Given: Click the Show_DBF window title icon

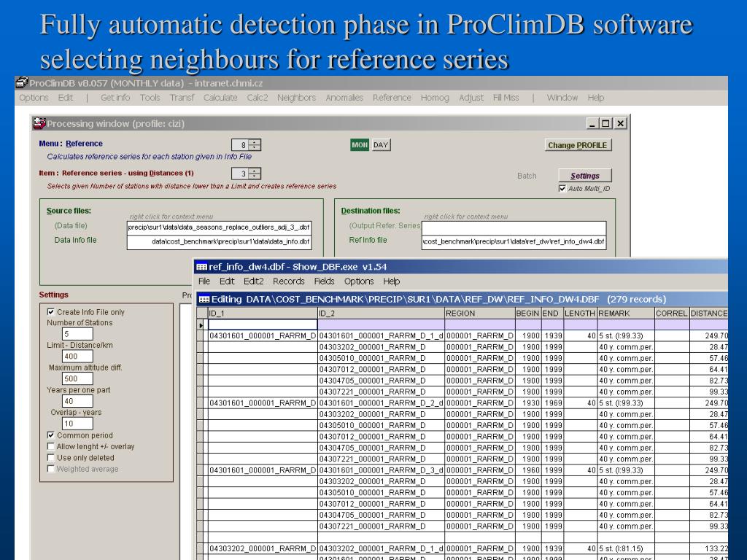Looking at the screenshot, I should [201, 267].
